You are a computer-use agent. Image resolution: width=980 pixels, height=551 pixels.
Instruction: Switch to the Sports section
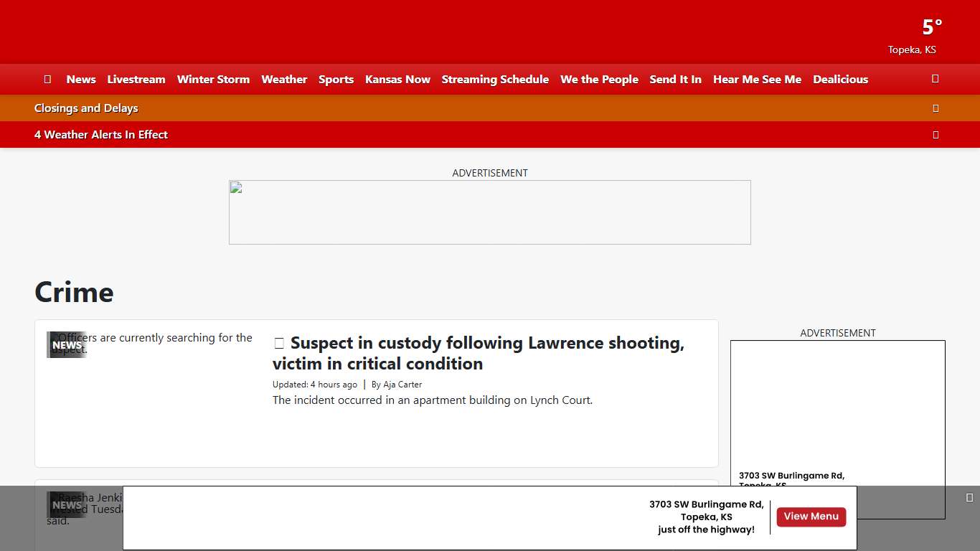pos(336,80)
